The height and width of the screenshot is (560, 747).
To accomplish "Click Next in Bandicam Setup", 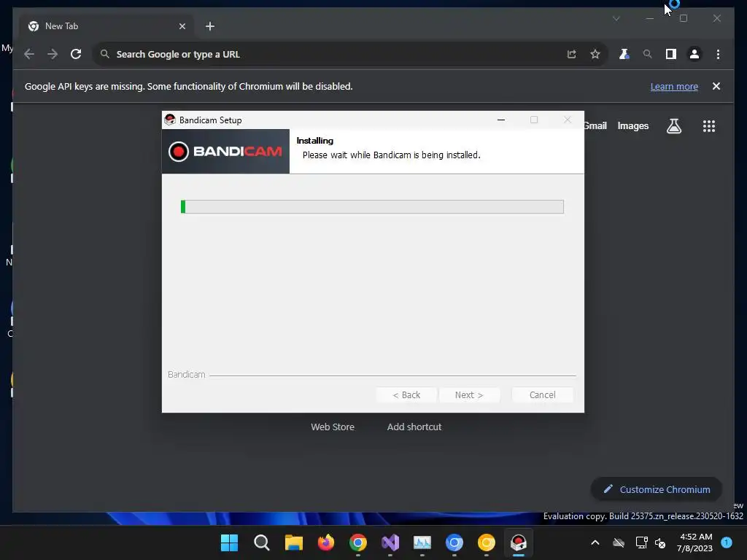I will click(x=469, y=394).
